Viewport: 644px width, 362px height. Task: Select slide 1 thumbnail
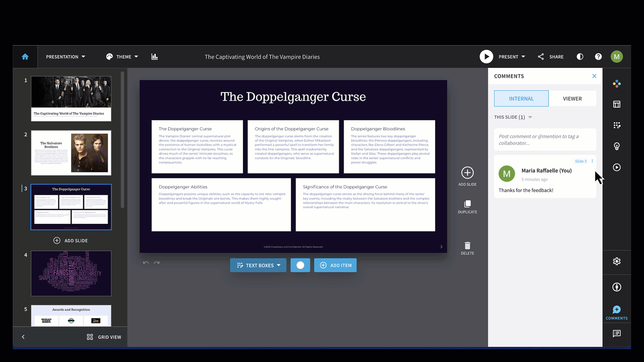(71, 99)
